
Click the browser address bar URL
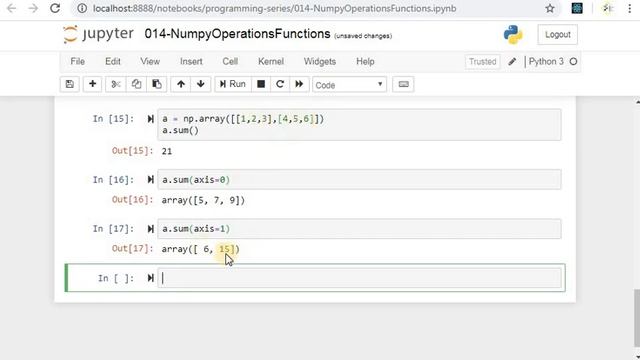point(274,8)
